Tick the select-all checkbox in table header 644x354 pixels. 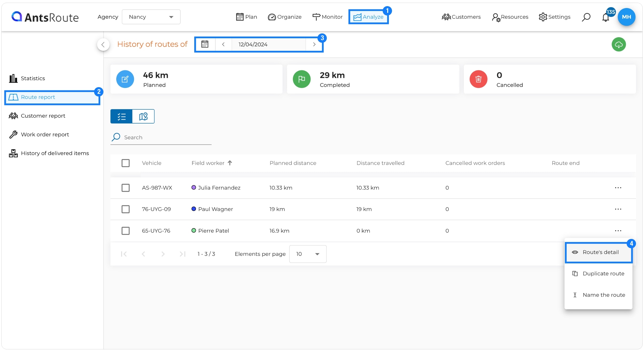click(126, 163)
